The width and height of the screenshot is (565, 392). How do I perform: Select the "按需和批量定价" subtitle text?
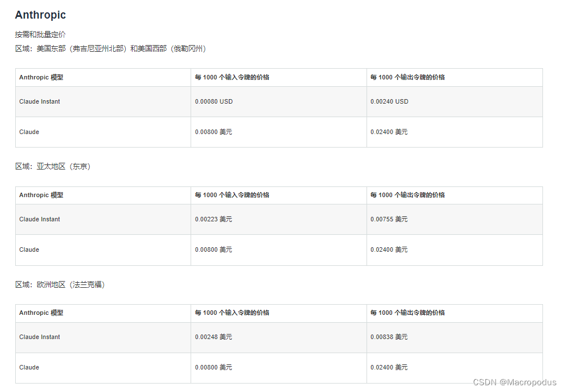click(41, 34)
